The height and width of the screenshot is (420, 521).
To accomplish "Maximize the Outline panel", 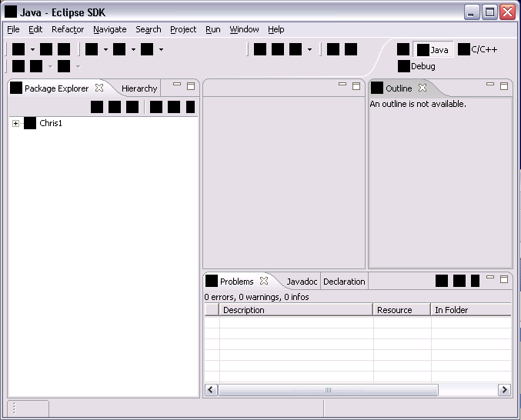I will 504,86.
